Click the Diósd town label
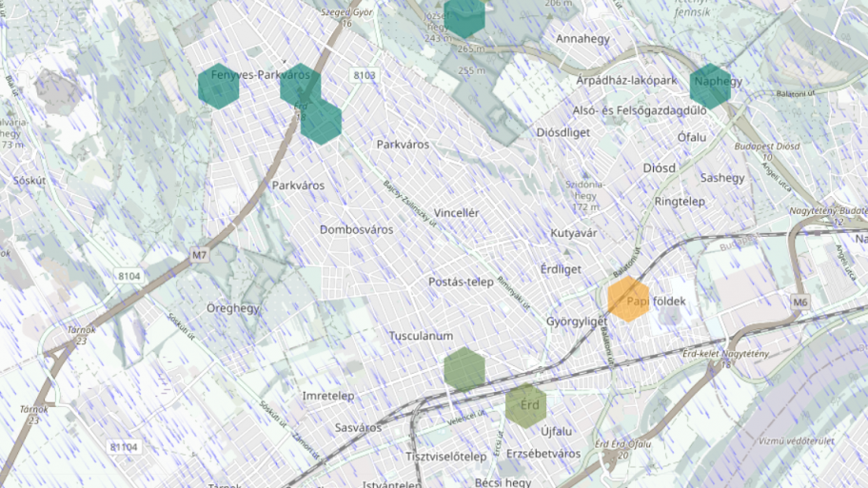Screen dimensions: 868x488 (659, 168)
